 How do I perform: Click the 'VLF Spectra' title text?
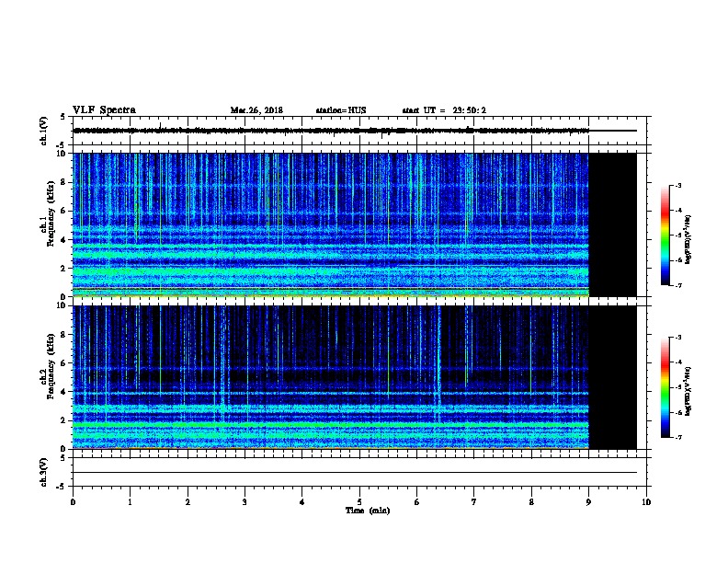click(x=104, y=109)
